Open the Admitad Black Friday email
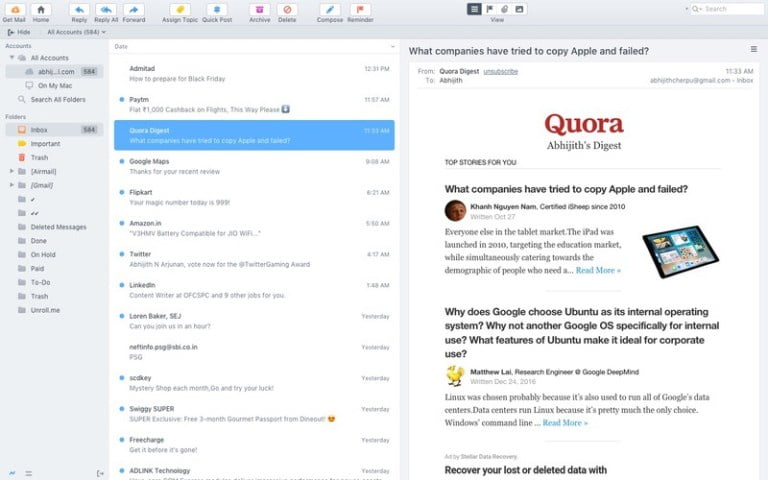Screen dimensions: 768x480 click(x=254, y=73)
